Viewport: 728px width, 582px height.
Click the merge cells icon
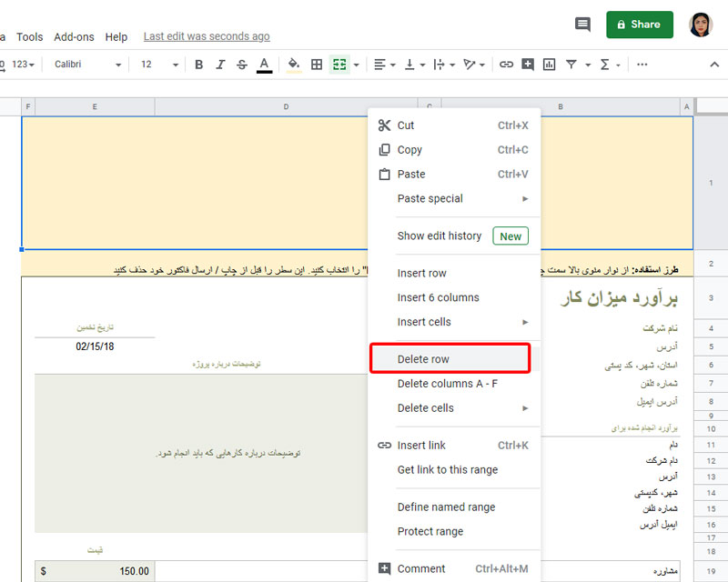click(x=339, y=65)
